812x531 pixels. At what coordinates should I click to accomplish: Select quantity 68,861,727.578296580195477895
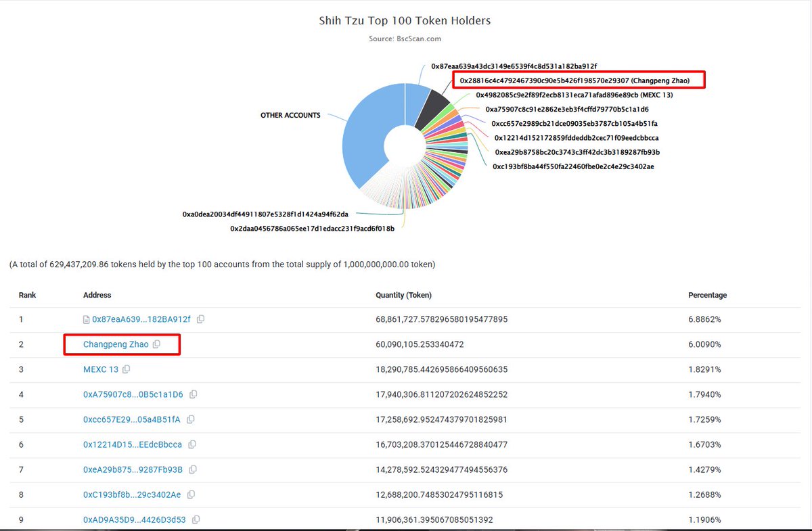tap(441, 319)
